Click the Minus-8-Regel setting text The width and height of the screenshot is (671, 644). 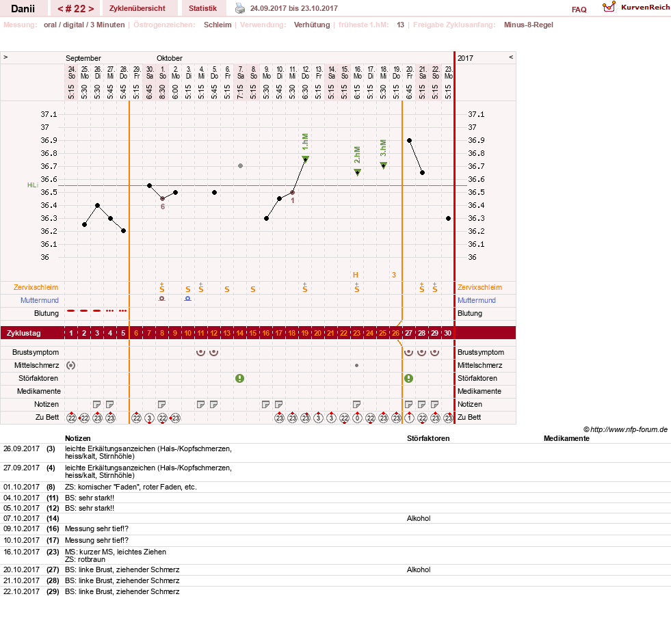click(x=529, y=25)
